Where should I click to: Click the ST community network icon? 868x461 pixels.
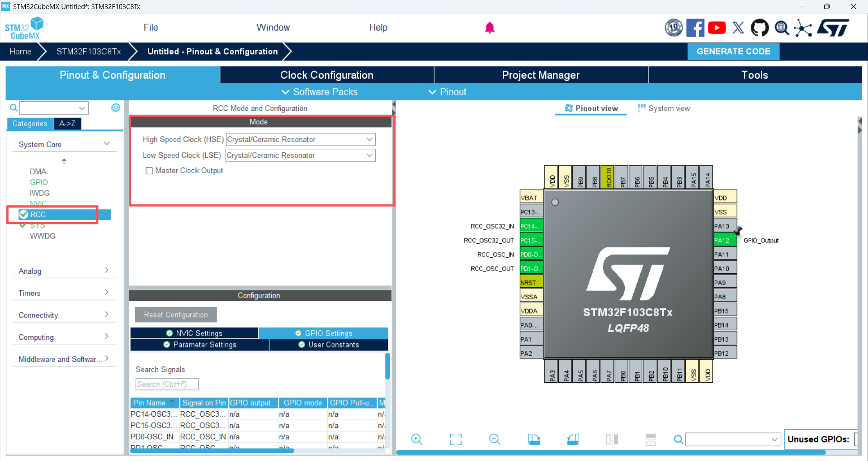(803, 28)
